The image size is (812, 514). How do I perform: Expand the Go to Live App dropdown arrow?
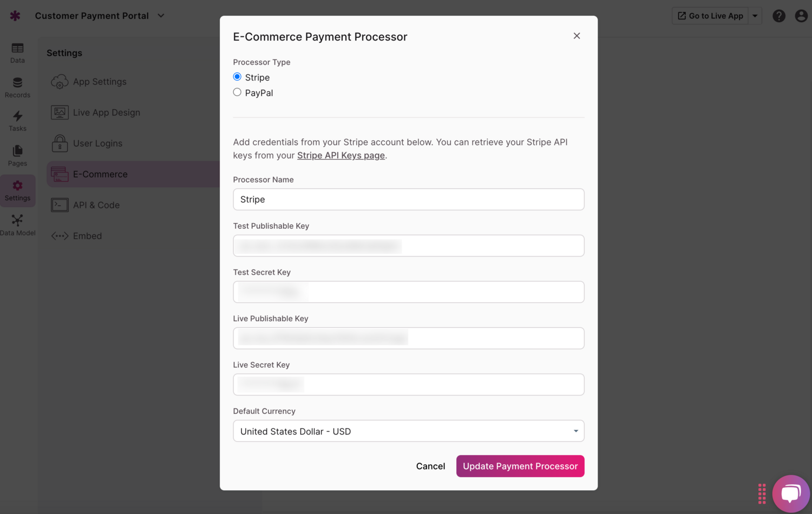[x=755, y=16]
